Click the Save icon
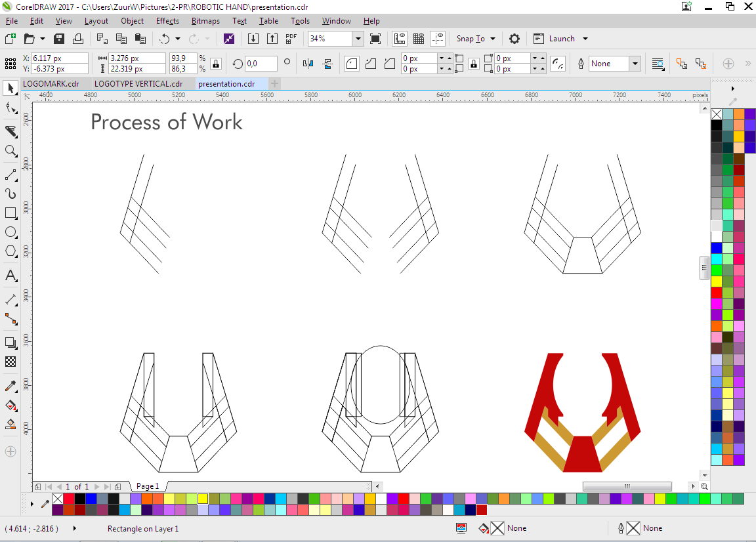This screenshot has width=756, height=542. pos(59,39)
